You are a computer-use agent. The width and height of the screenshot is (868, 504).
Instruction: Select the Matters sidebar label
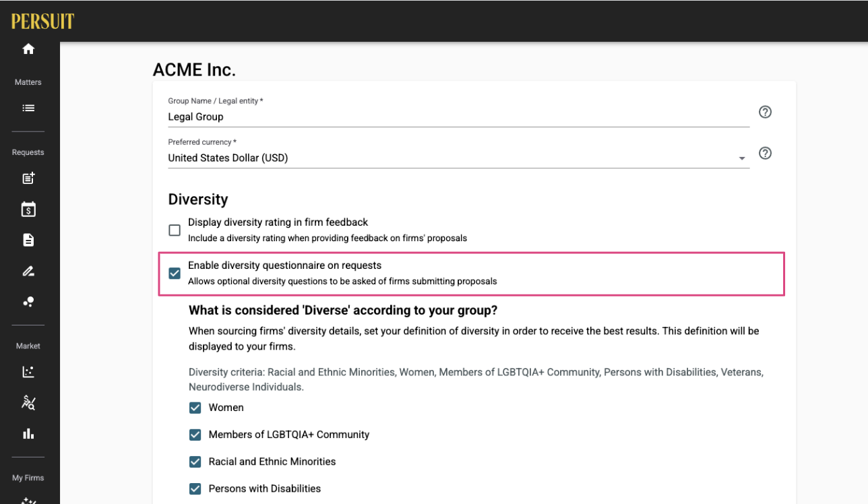[28, 82]
